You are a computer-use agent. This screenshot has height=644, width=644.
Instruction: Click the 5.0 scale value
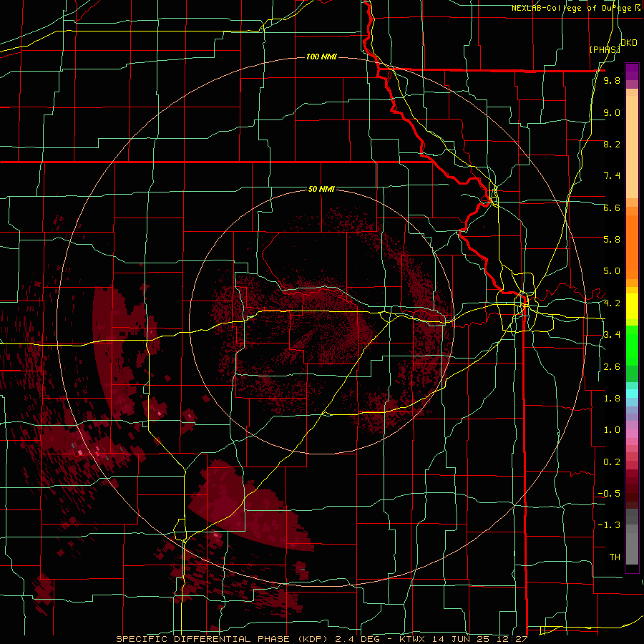[612, 271]
